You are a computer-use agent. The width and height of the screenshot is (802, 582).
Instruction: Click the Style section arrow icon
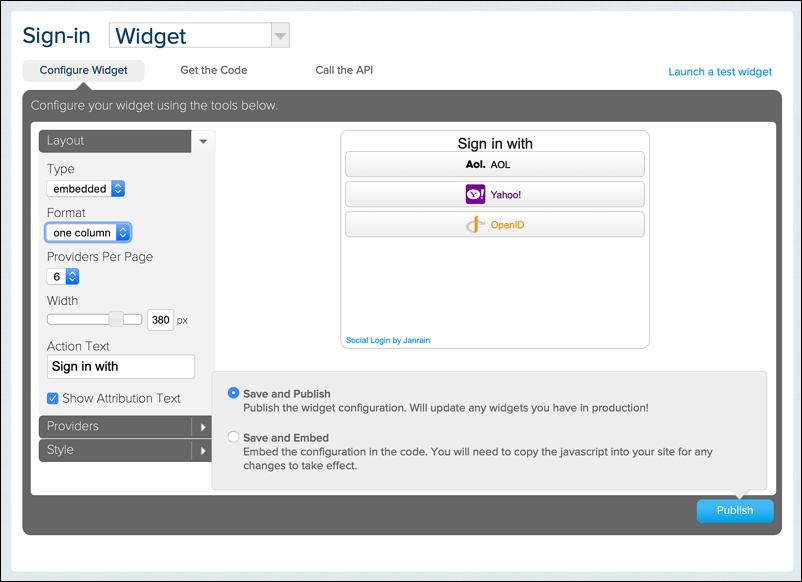click(x=203, y=451)
